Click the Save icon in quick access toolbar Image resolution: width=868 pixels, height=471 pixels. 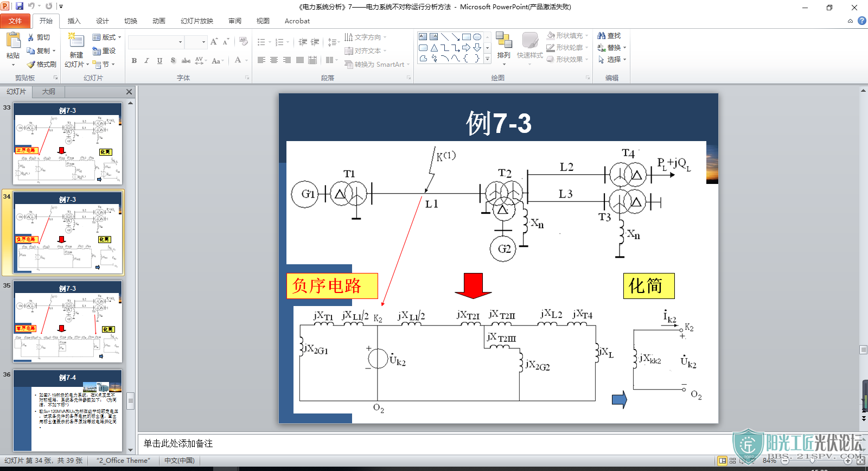click(20, 6)
